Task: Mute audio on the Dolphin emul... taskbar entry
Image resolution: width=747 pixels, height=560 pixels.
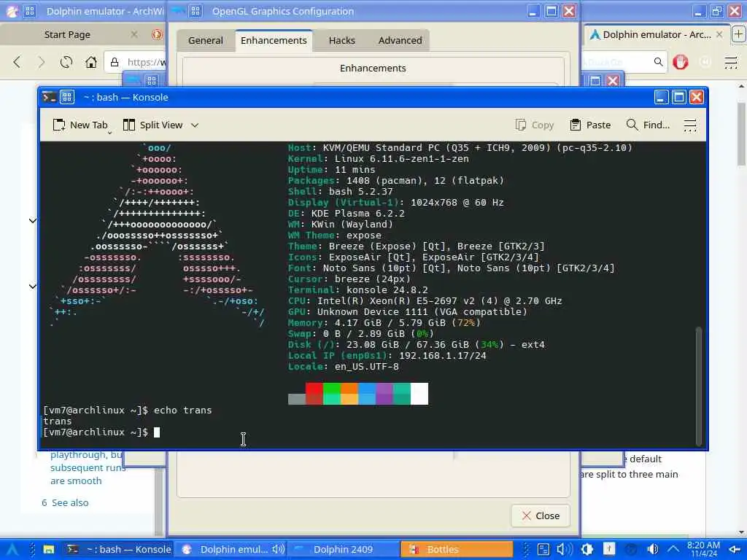Action: [278, 550]
